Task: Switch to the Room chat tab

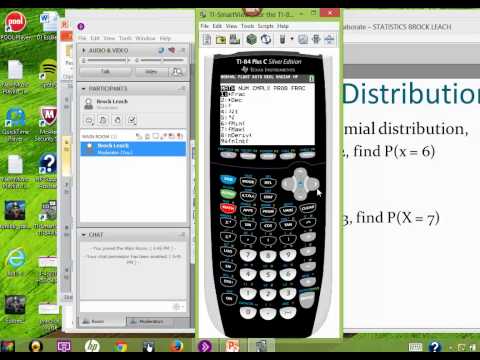Action: pos(102,321)
